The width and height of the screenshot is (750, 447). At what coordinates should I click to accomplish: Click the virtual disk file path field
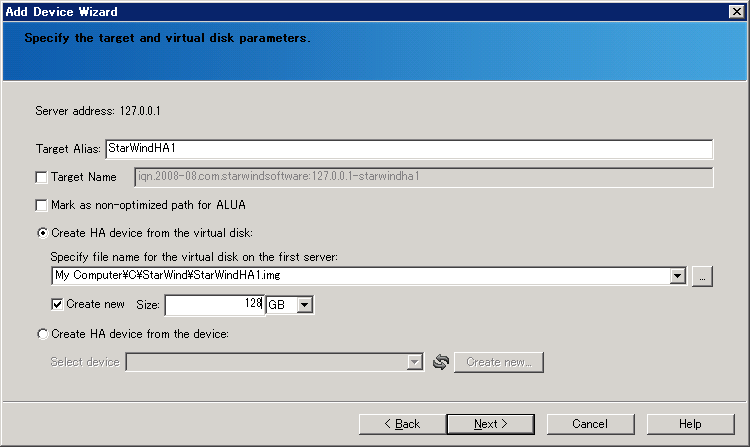pos(360,276)
